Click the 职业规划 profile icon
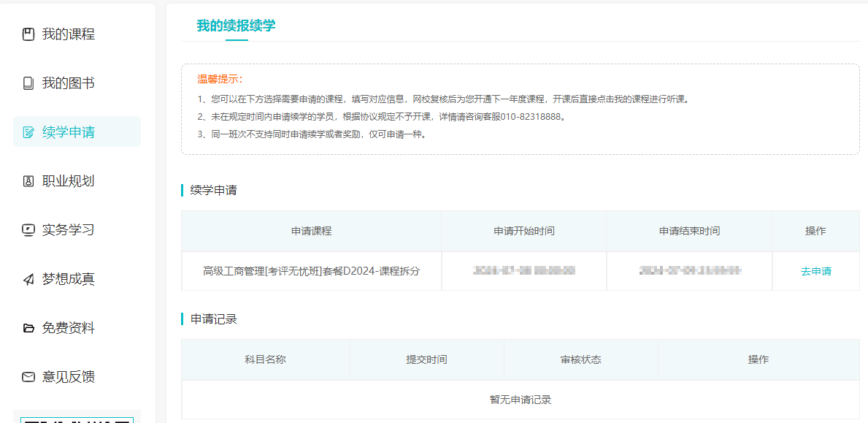Screen dimensions: 868x423 [x=27, y=180]
